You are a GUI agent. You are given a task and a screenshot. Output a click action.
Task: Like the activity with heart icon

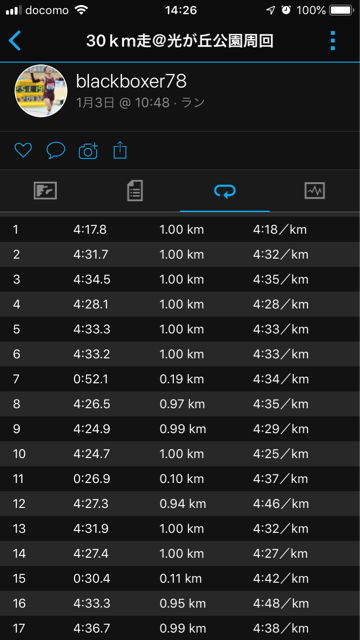(x=23, y=150)
